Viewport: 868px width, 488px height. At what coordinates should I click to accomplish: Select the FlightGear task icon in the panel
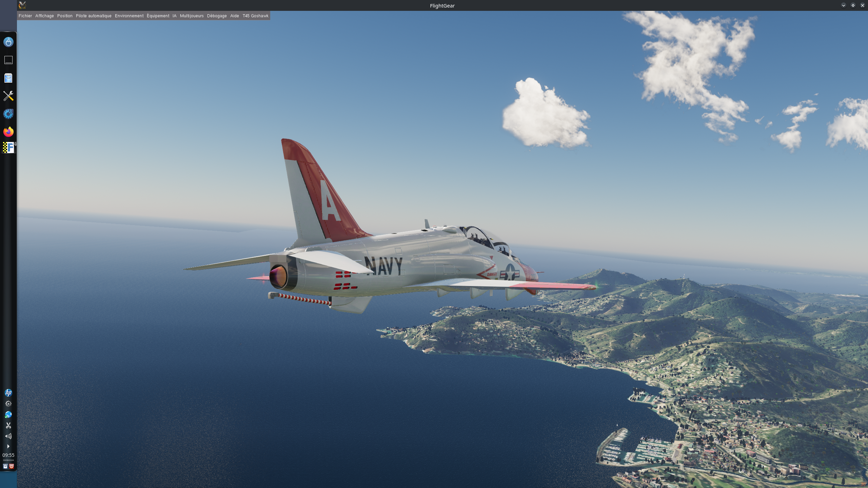pyautogui.click(x=8, y=148)
